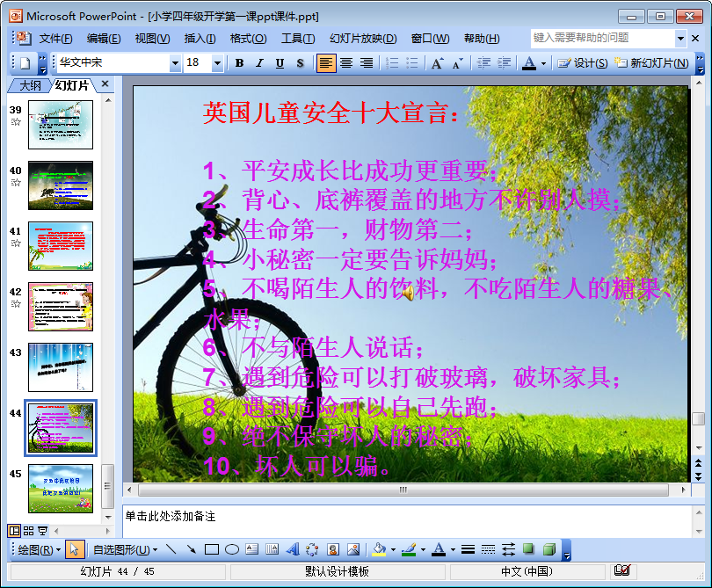Insert WordArt
The height and width of the screenshot is (588, 712).
coord(293,550)
